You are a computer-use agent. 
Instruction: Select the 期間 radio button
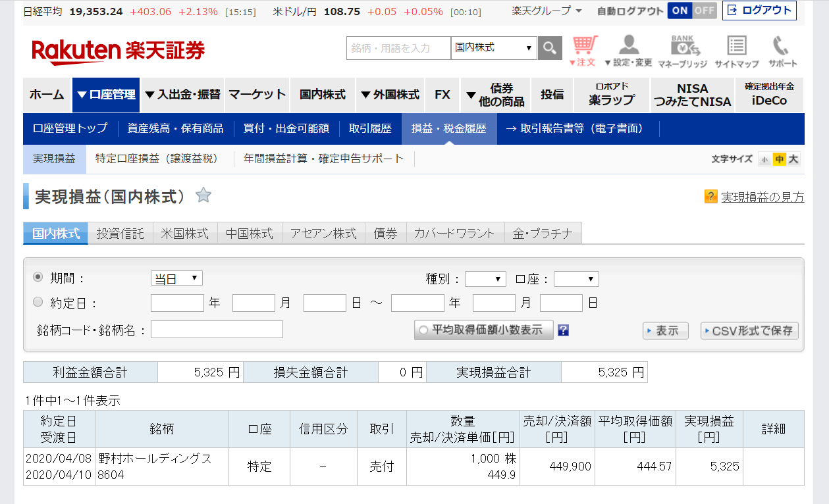click(x=38, y=278)
